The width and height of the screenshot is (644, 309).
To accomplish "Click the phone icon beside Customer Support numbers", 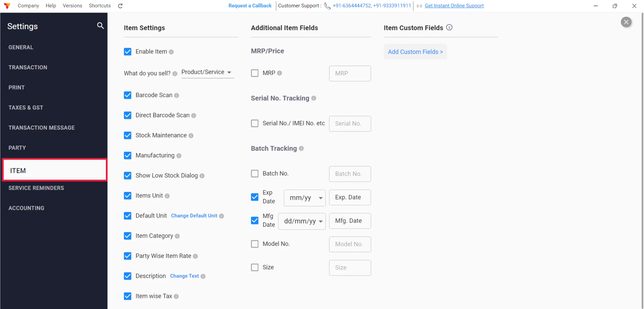I will 327,6.
